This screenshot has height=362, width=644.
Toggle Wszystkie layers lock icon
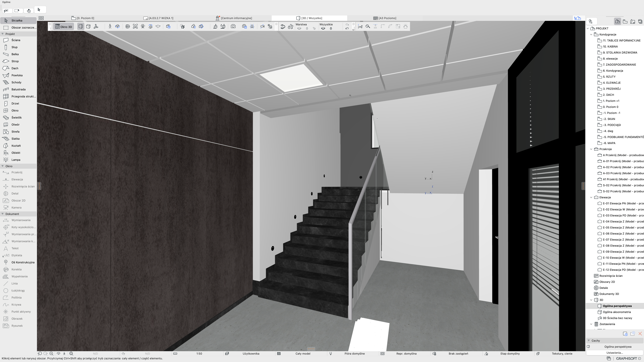point(331,29)
